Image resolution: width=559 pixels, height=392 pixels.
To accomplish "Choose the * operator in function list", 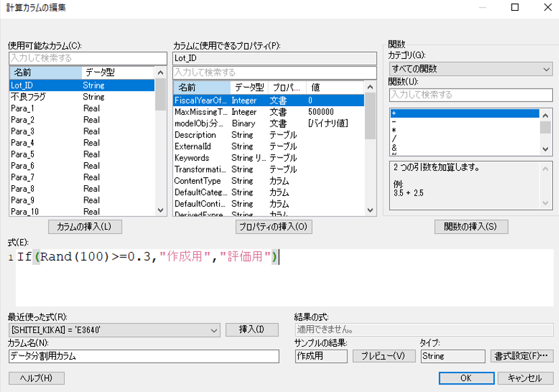I will click(x=393, y=128).
